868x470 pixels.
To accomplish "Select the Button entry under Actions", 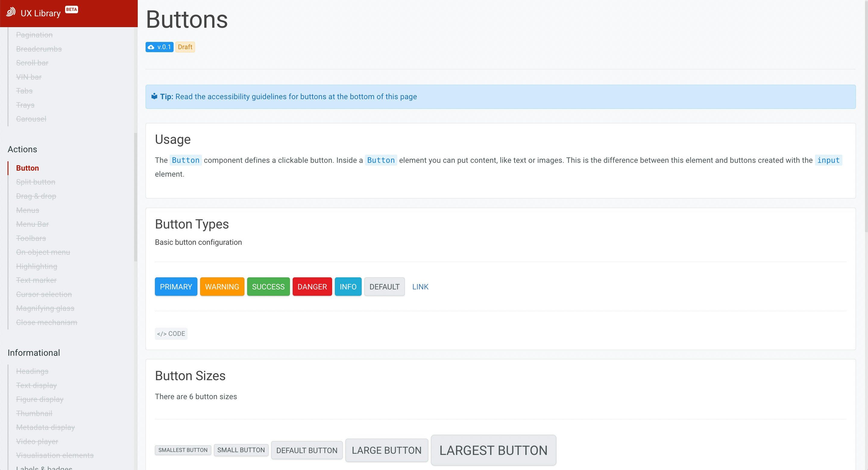I will click(x=27, y=168).
